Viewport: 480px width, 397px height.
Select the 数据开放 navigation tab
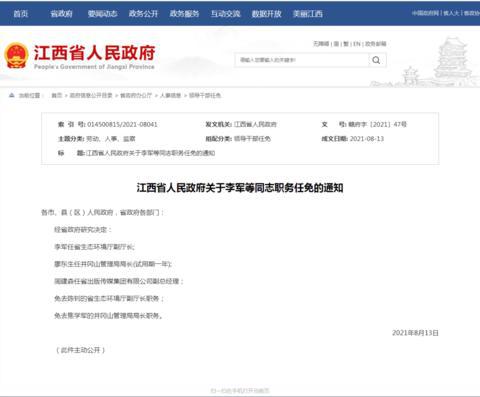267,14
